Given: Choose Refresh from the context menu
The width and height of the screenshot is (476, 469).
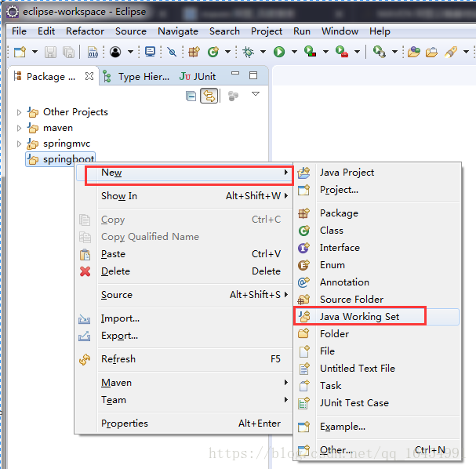Looking at the screenshot, I should coord(183,358).
